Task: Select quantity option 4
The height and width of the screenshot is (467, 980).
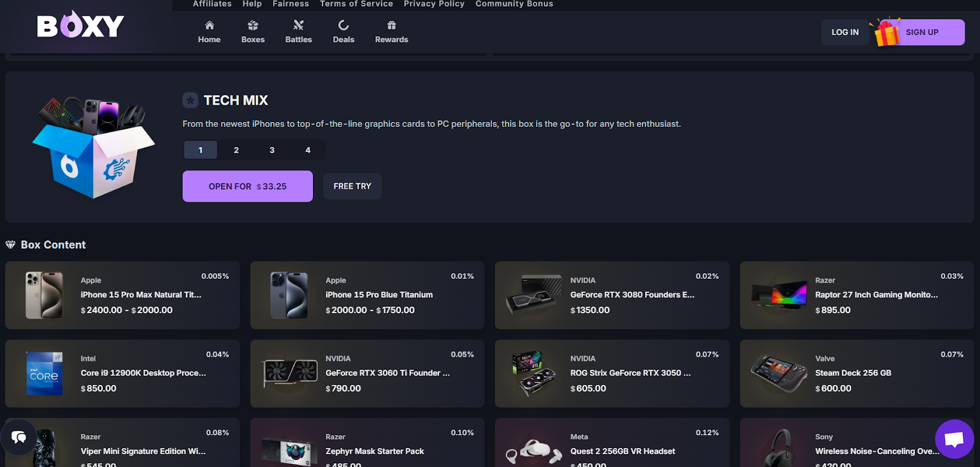Action: pos(308,150)
